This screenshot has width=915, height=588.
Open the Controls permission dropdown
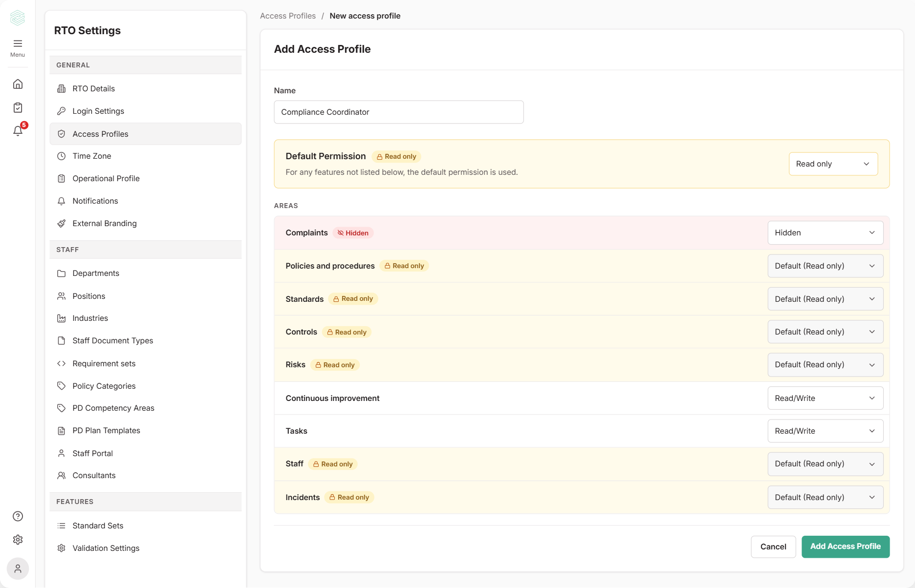825,332
